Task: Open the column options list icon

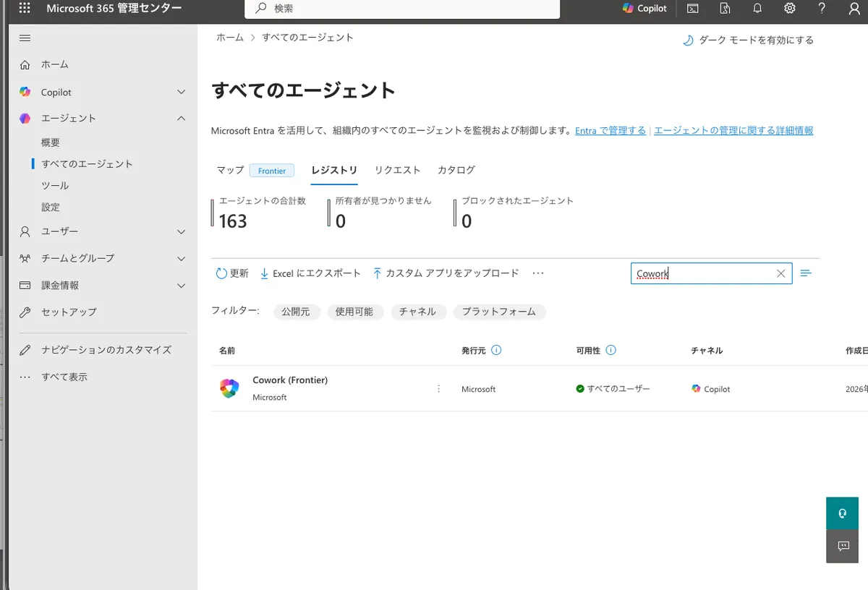Action: pyautogui.click(x=806, y=273)
